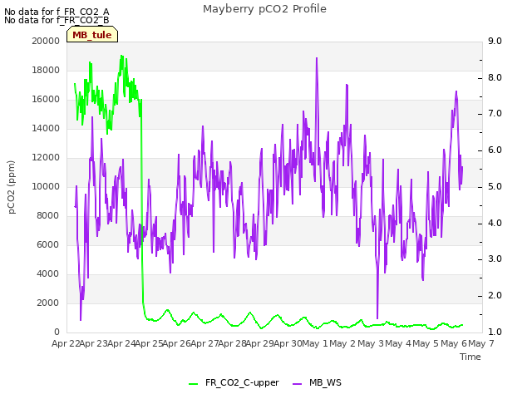Image resolution: width=532 pixels, height=399 pixels.
Task: Click the 18000 left axis tick label
Action: pyautogui.click(x=46, y=70)
